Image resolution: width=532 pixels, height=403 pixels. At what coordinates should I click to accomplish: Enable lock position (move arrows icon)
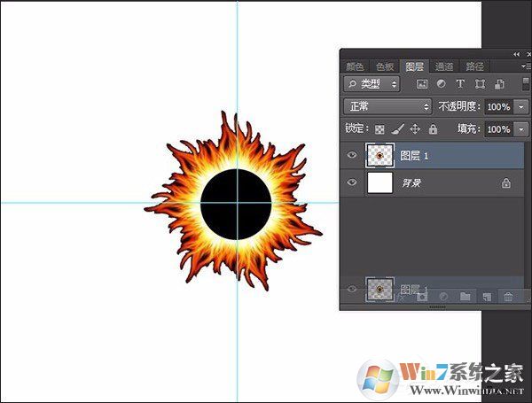[415, 128]
